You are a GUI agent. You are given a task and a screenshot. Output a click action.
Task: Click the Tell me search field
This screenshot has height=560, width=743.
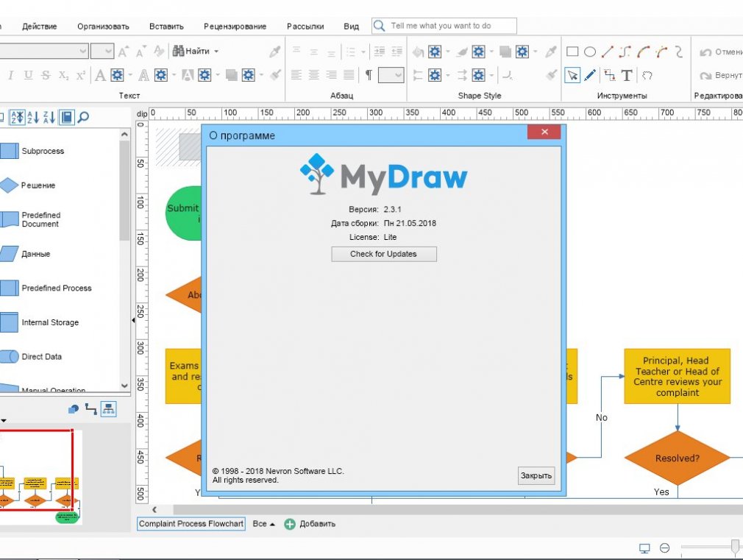pyautogui.click(x=444, y=26)
